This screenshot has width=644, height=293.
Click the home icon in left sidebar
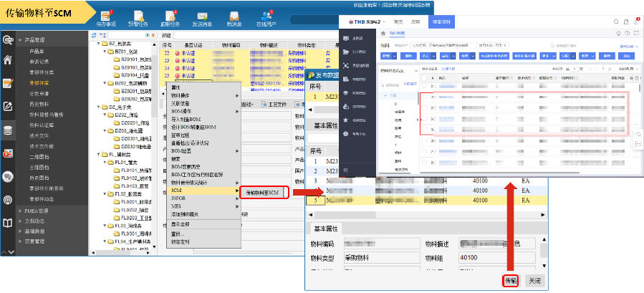click(x=8, y=59)
